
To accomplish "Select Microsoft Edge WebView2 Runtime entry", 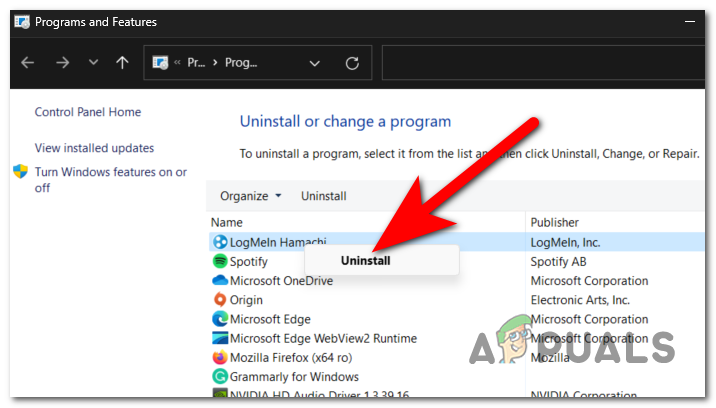I will point(323,339).
